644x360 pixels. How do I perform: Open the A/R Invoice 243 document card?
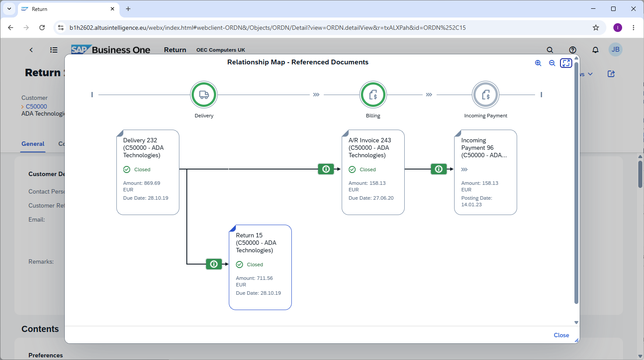[373, 172]
